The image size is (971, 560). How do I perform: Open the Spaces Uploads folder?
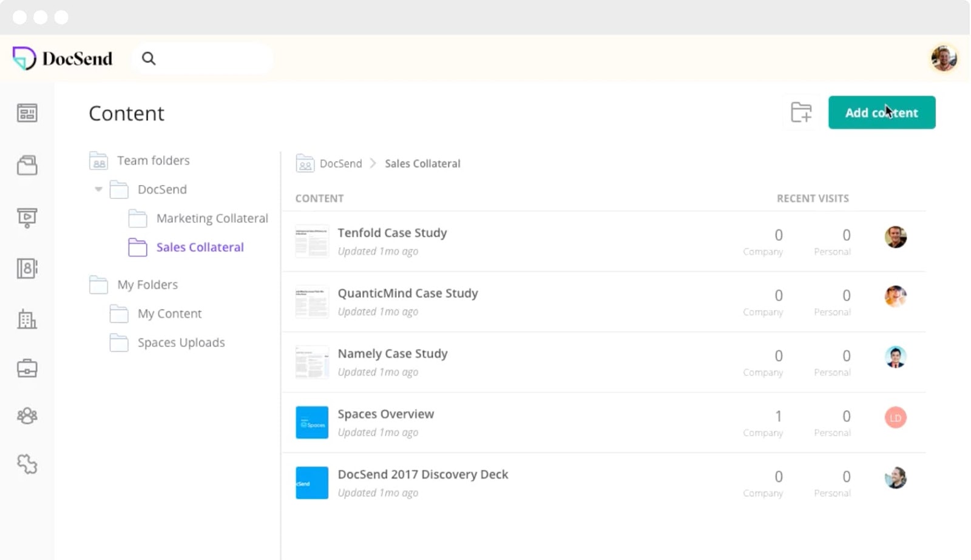pos(181,342)
